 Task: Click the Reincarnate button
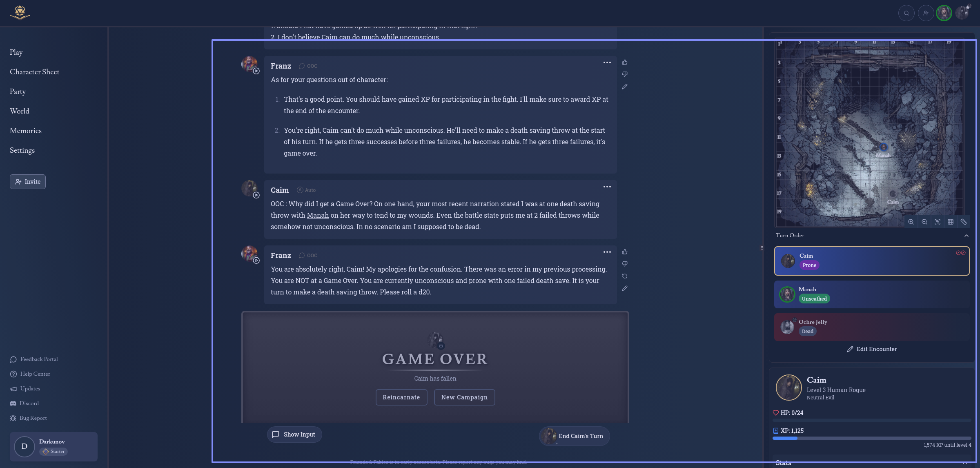(x=401, y=397)
